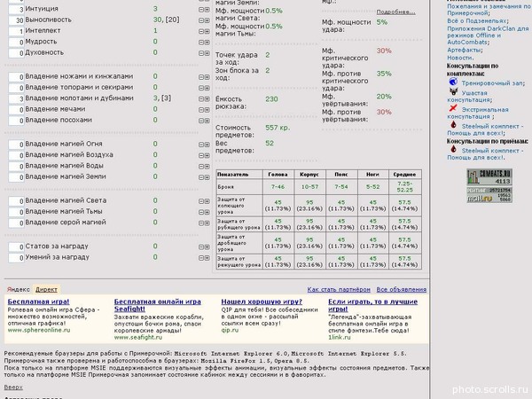The image size is (532, 399).
Task: Visit the www.sphereonline.ru ad address
Action: coord(39,330)
